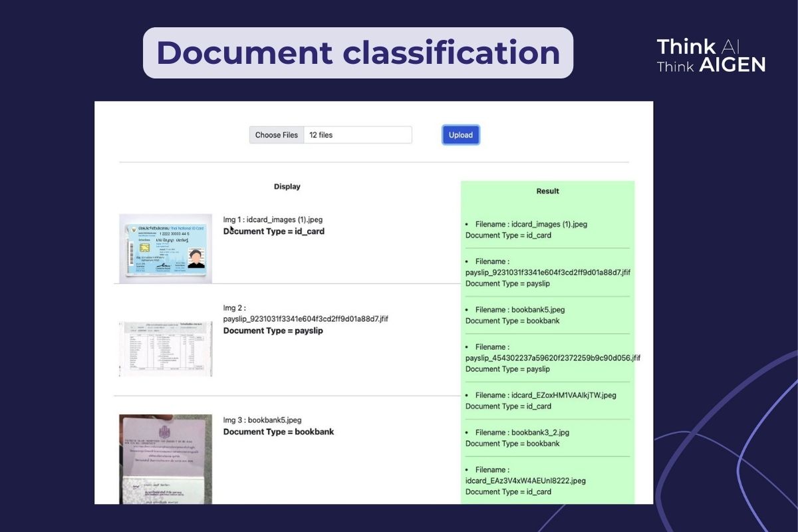The image size is (798, 532).
Task: Click the Result panel header
Action: [x=547, y=191]
